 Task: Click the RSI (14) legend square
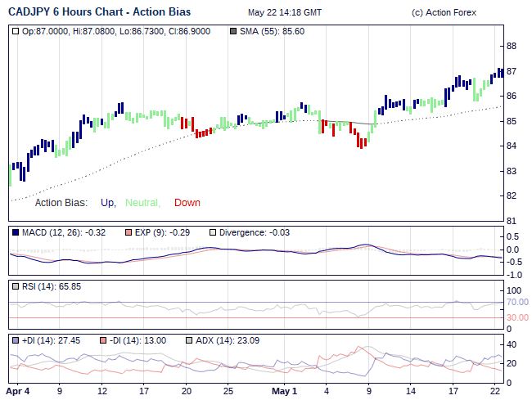[16, 286]
